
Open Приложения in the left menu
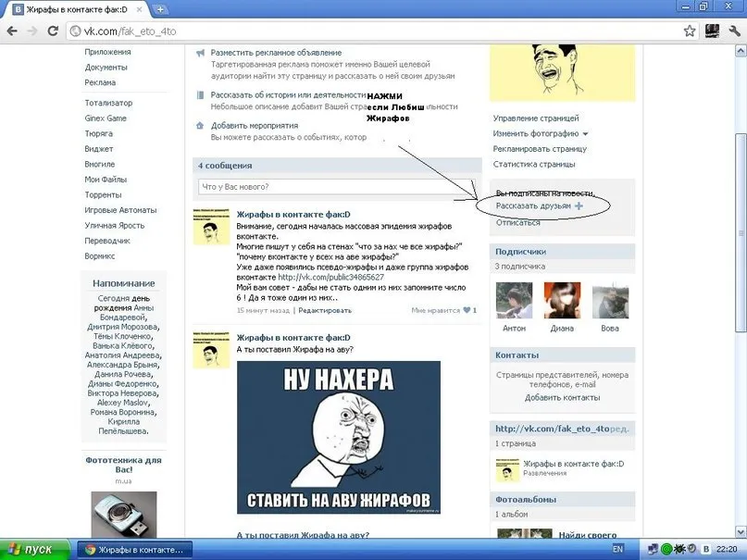click(x=107, y=52)
